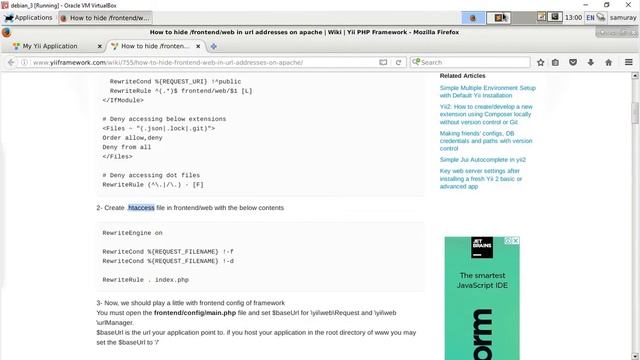Show bookmarks list icon

[556, 62]
